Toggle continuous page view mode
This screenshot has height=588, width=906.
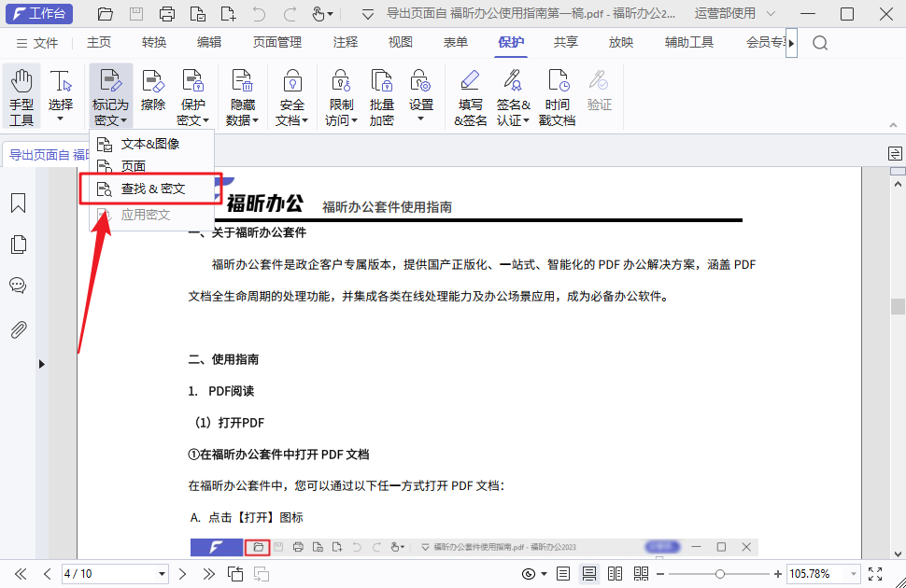click(x=589, y=573)
